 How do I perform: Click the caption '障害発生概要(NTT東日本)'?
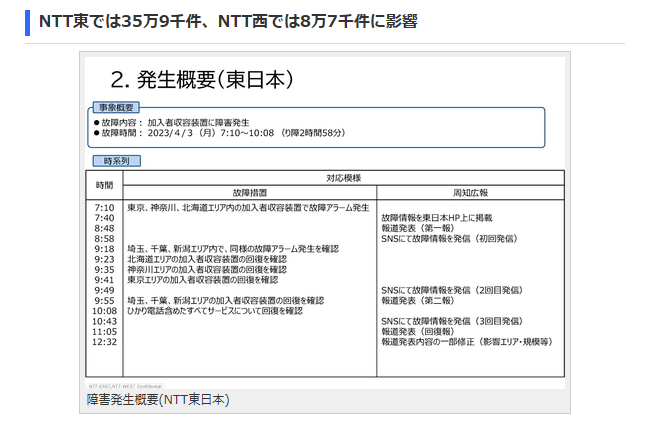[x=158, y=400]
